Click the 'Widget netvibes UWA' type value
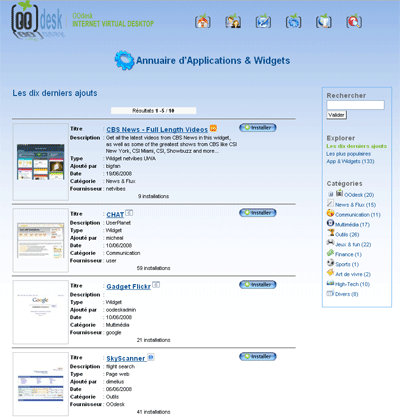The height and width of the screenshot is (417, 400). [131, 159]
